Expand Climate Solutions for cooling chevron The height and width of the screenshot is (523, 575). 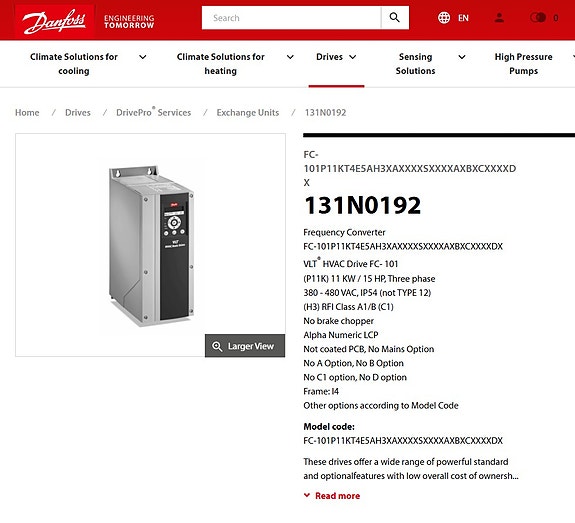click(143, 57)
